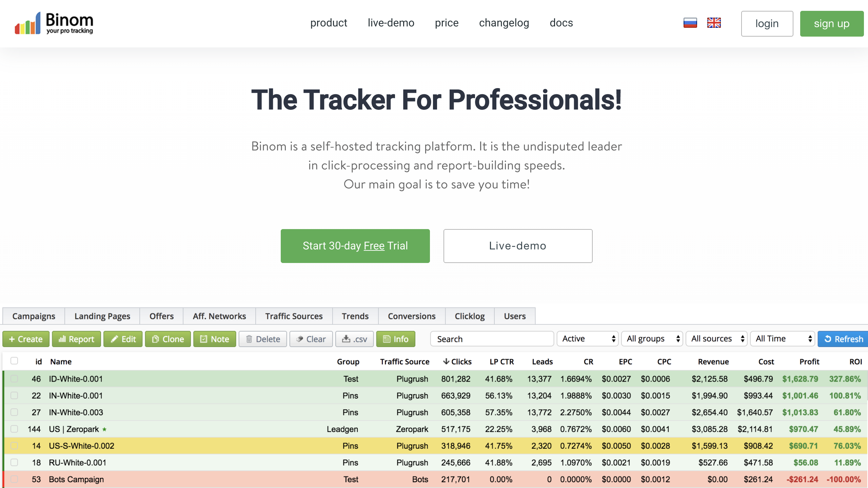Click the Edit button
Screen dimensions: 868x488
(x=123, y=339)
